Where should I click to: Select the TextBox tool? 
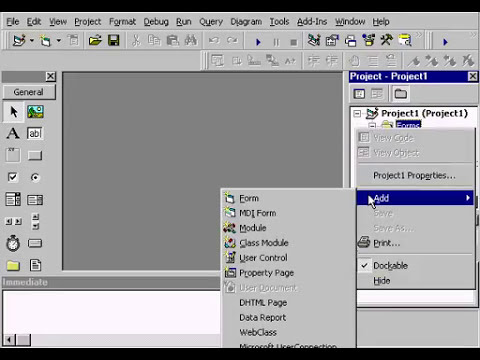(35, 133)
